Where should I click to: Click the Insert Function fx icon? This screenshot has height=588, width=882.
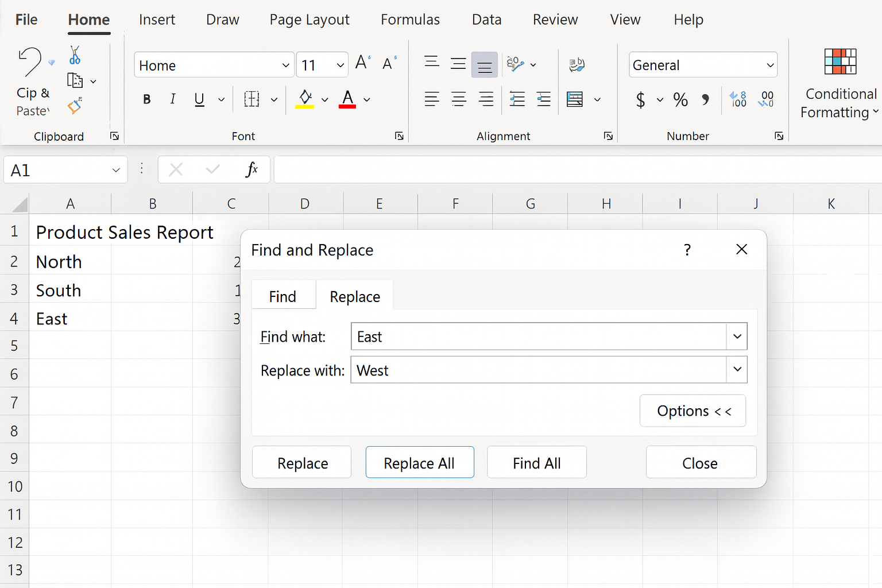pos(252,169)
